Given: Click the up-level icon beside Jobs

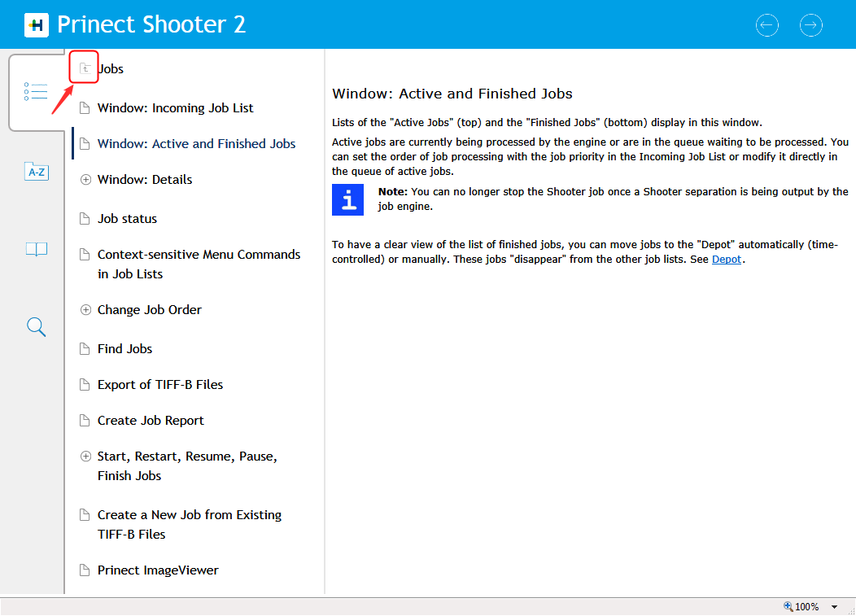Looking at the screenshot, I should click(85, 69).
